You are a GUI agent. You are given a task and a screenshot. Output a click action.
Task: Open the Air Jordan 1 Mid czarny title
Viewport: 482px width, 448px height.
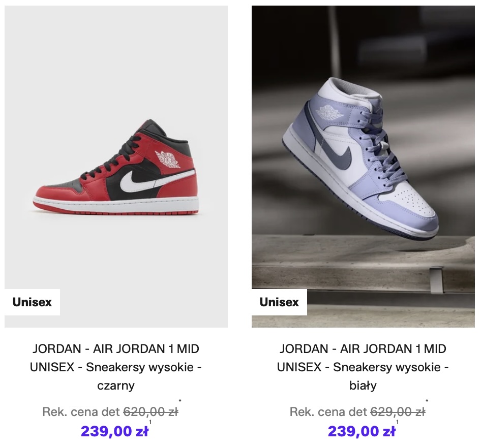116,367
